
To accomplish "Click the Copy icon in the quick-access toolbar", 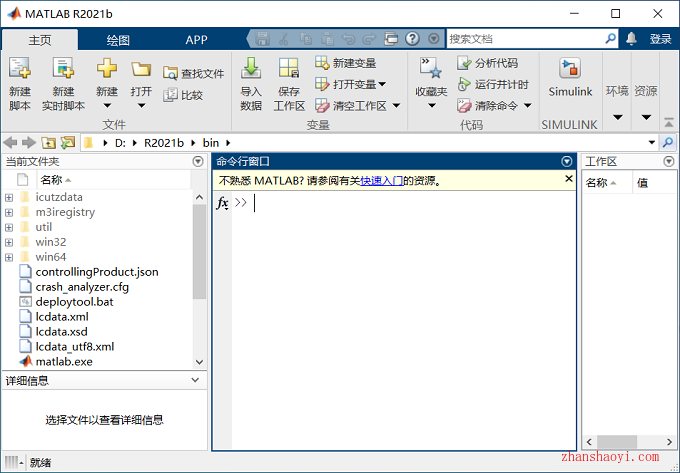I will pyautogui.click(x=306, y=39).
